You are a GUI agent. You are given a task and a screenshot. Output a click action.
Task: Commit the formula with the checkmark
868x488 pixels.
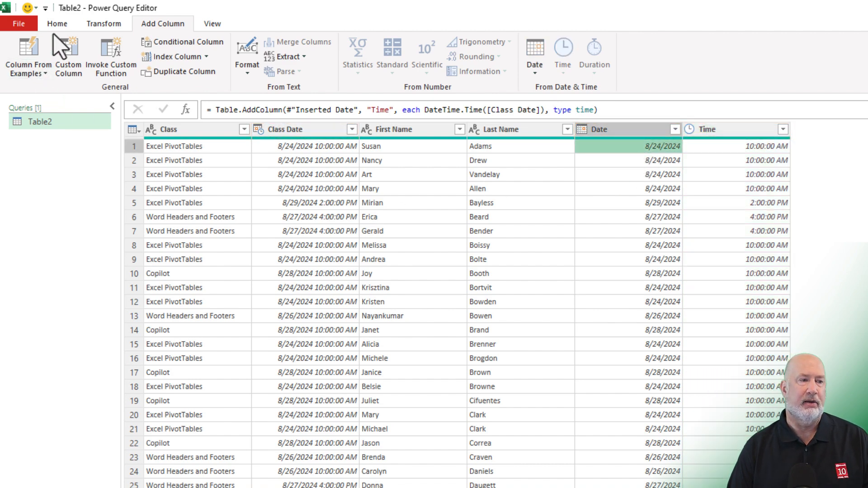tap(163, 109)
